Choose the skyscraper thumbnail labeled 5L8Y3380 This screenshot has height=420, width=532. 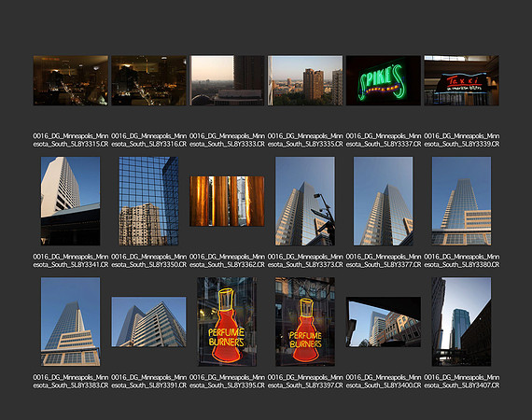461,201
